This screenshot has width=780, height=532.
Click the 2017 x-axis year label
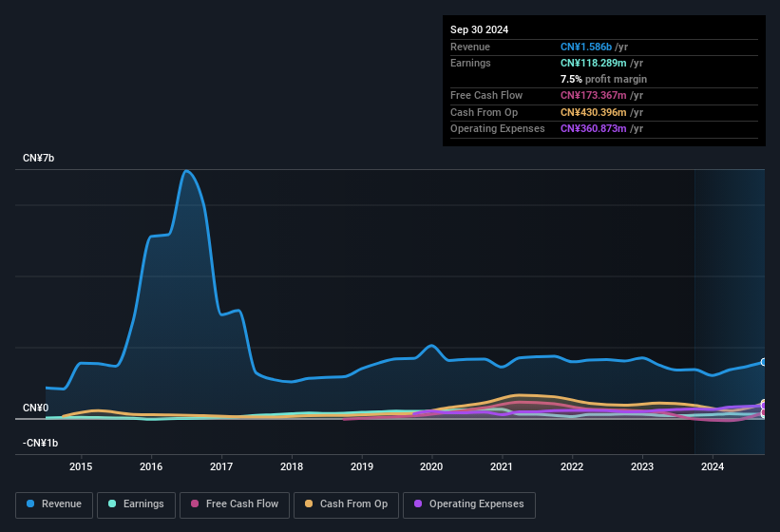tap(220, 466)
